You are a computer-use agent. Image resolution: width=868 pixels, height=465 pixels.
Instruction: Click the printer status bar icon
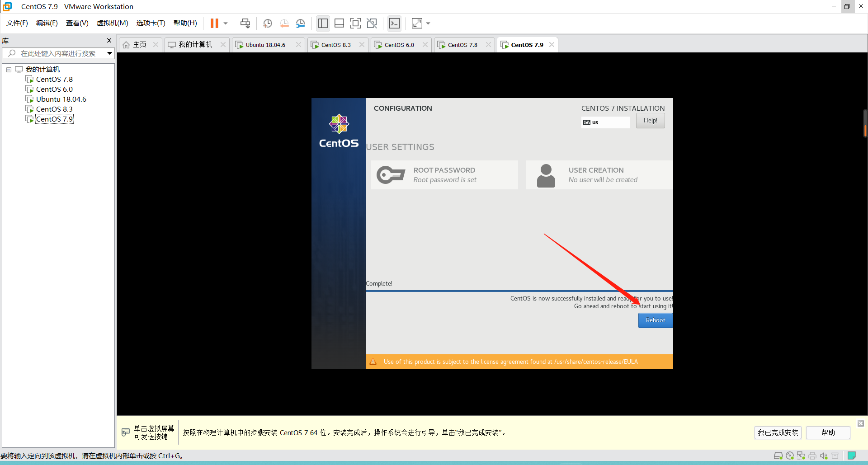coord(812,456)
